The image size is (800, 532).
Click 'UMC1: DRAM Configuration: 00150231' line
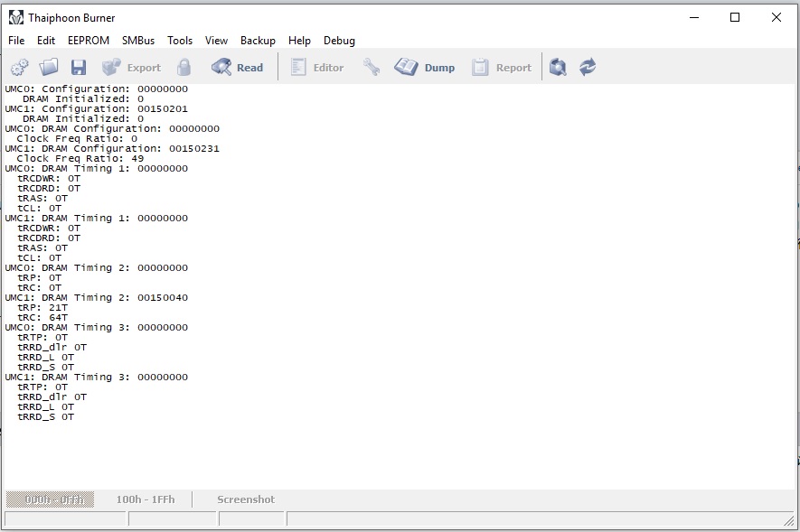112,149
